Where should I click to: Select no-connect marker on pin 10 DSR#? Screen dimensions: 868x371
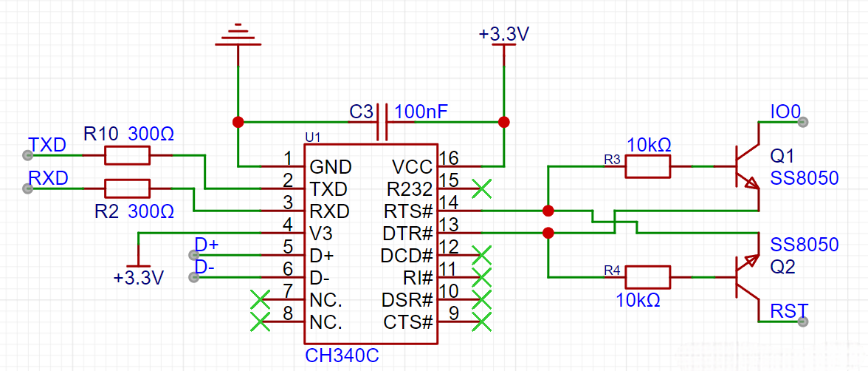(x=482, y=299)
